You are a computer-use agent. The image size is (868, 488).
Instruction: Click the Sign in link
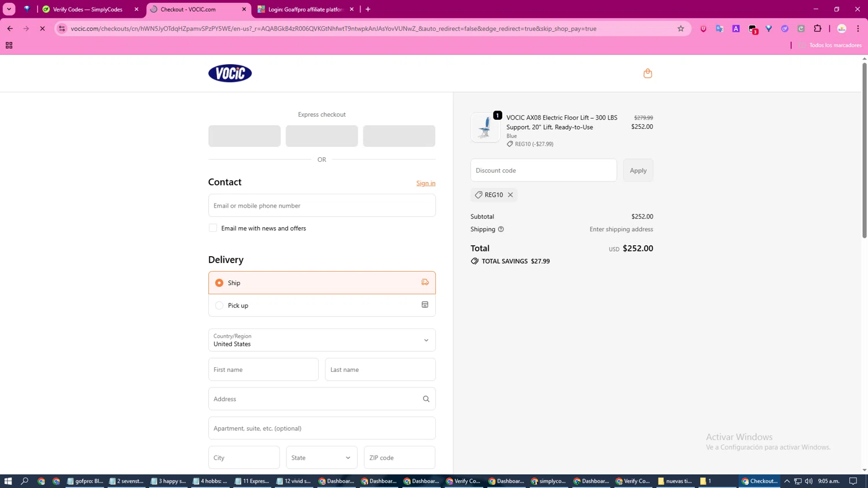426,183
